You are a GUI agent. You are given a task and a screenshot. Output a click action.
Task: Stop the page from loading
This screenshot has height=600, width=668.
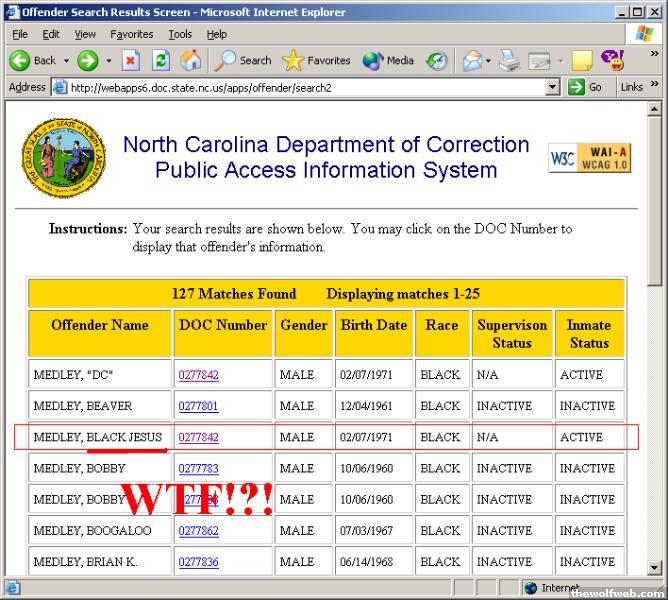131,60
